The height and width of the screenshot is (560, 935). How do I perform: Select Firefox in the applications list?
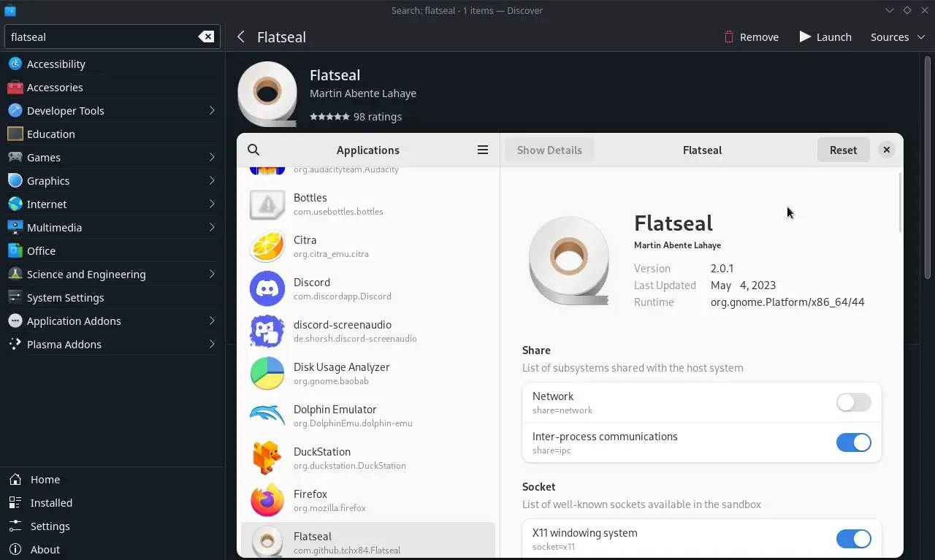368,500
